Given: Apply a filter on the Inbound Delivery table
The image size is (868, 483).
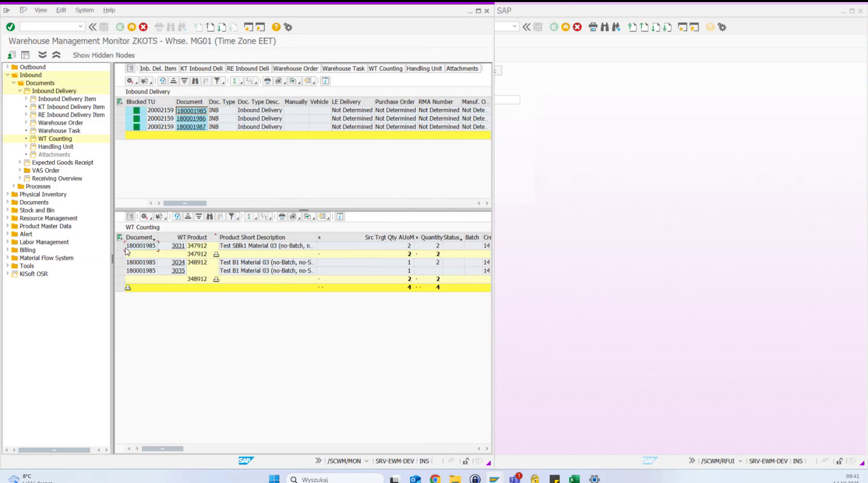Looking at the screenshot, I should 218,81.
